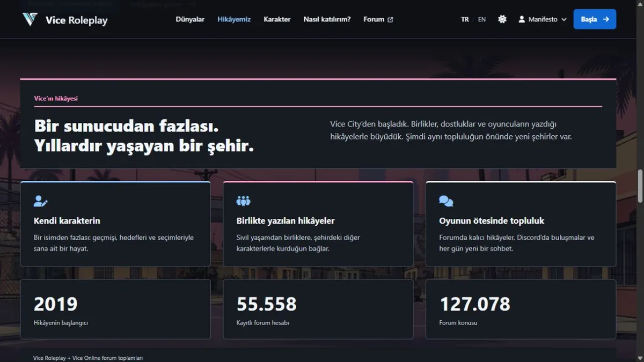
Task: Click the Bir isimden fazlası description text
Action: pyautogui.click(x=114, y=243)
